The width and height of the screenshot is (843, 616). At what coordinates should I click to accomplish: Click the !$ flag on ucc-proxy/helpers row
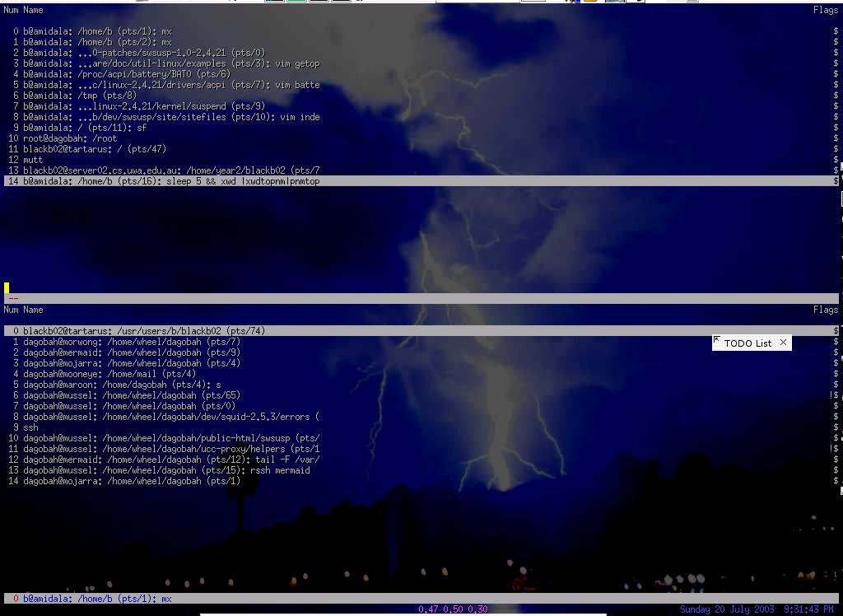tap(834, 449)
